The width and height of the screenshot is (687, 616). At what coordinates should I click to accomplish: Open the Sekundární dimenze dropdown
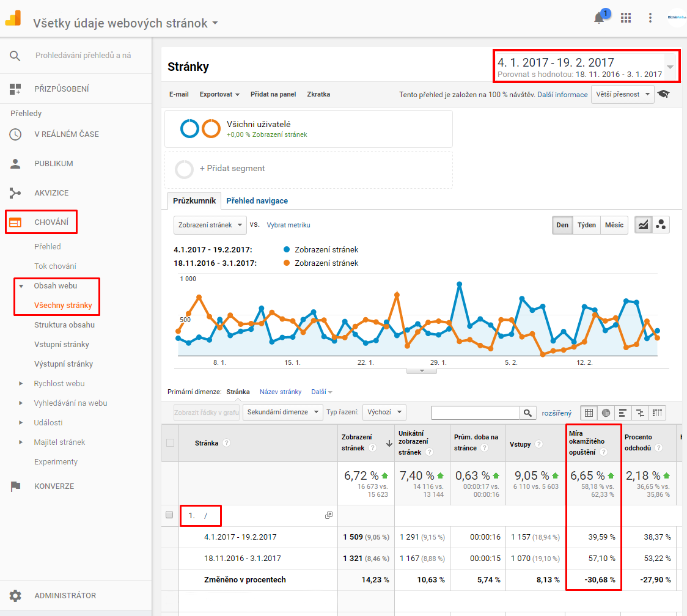[282, 413]
